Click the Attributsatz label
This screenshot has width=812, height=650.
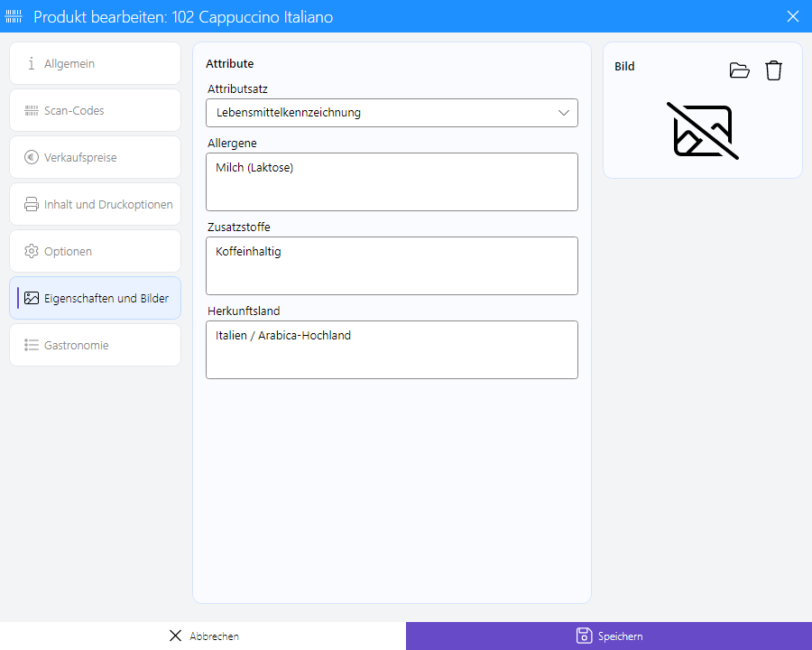(x=237, y=89)
